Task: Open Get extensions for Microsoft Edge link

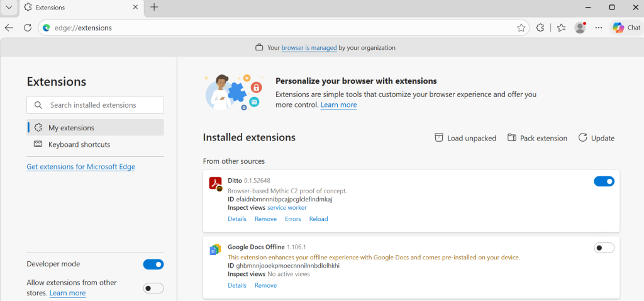Action: tap(81, 166)
